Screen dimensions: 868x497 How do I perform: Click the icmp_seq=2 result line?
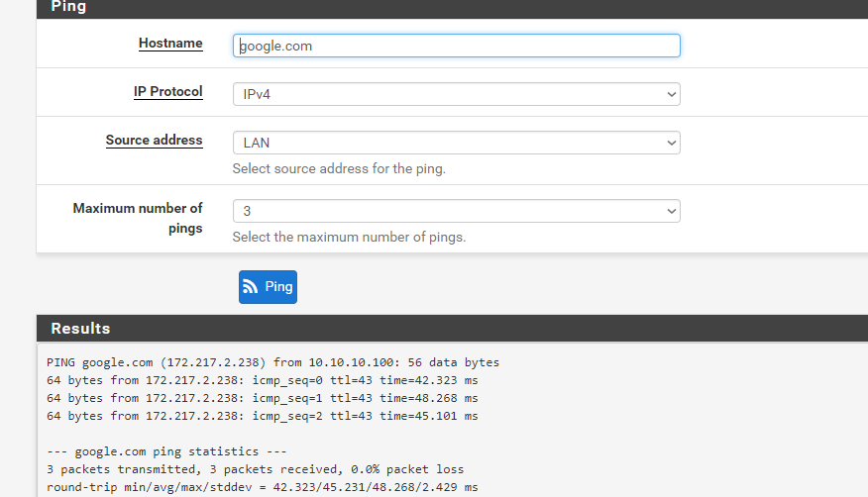click(262, 416)
